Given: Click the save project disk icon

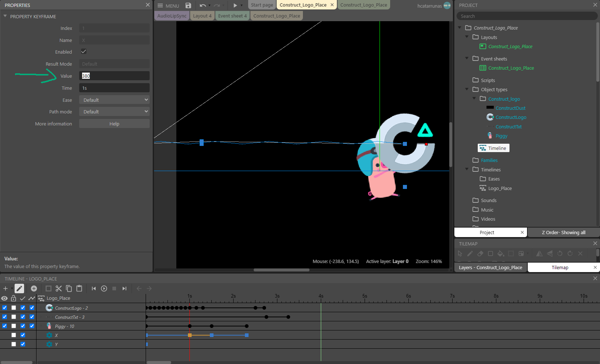Looking at the screenshot, I should [188, 5].
